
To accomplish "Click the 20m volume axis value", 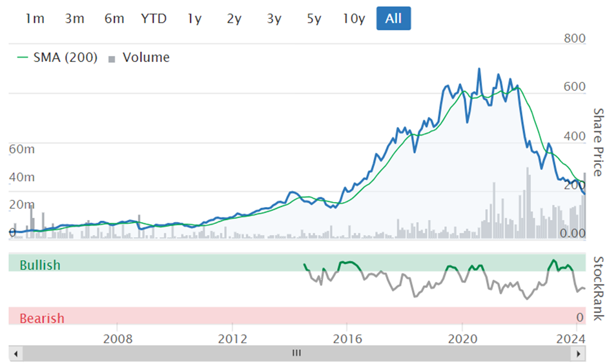I will click(x=22, y=204).
